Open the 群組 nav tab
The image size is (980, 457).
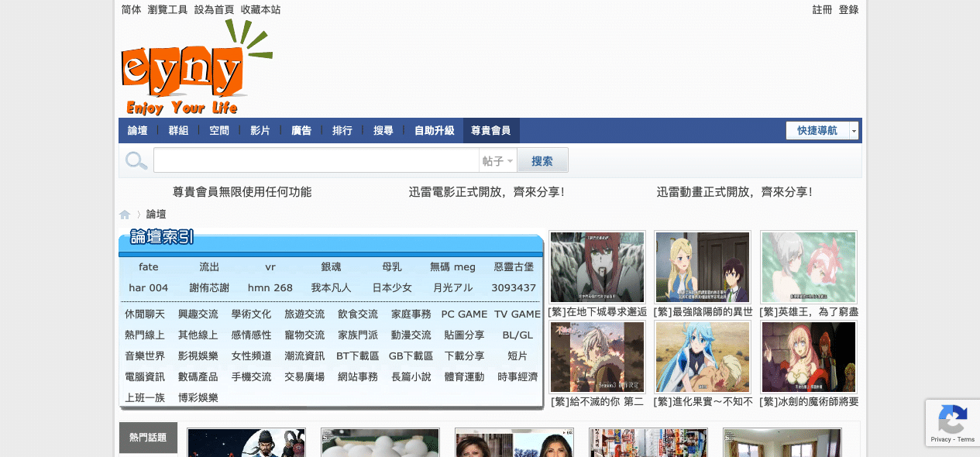pyautogui.click(x=178, y=131)
